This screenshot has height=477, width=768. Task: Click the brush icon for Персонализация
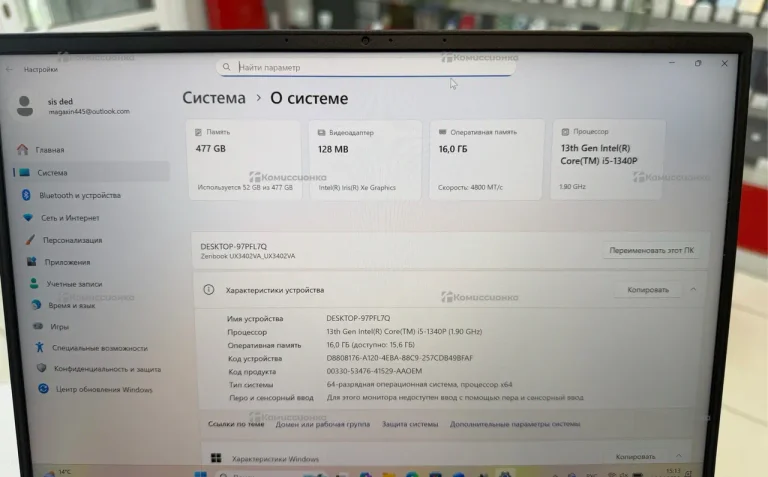(29, 240)
